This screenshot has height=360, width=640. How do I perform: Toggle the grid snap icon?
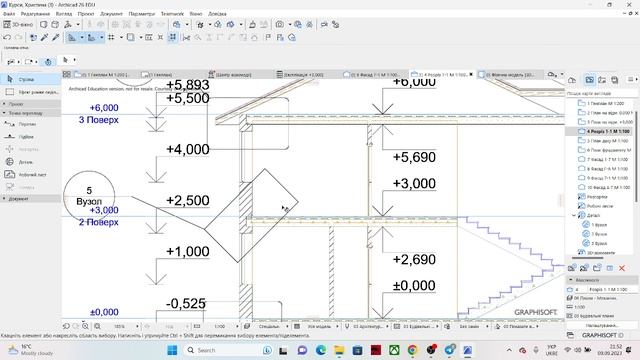[x=111, y=38]
